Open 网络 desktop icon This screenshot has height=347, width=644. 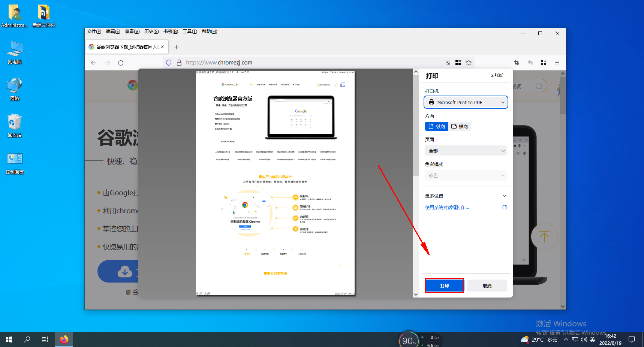[15, 89]
